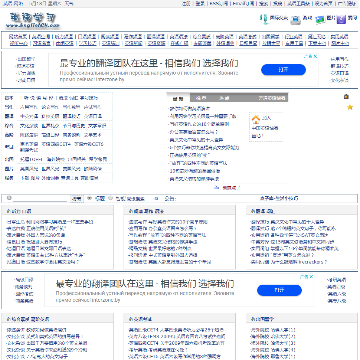Select the 标题 radio button
The image size is (360, 360).
pyautogui.click(x=89, y=198)
